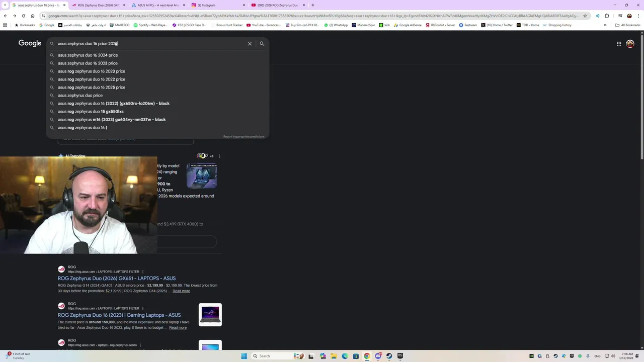The height and width of the screenshot is (362, 644).
Task: Open Steam from the taskbar
Action: point(389,356)
